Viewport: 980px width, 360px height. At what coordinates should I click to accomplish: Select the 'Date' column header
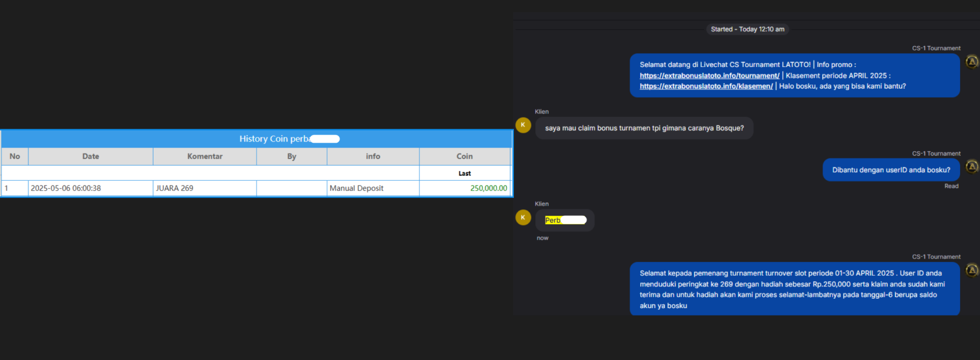click(91, 156)
